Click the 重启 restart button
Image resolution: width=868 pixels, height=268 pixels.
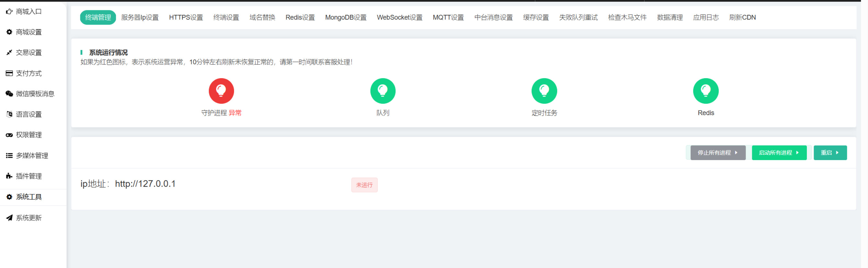click(829, 153)
